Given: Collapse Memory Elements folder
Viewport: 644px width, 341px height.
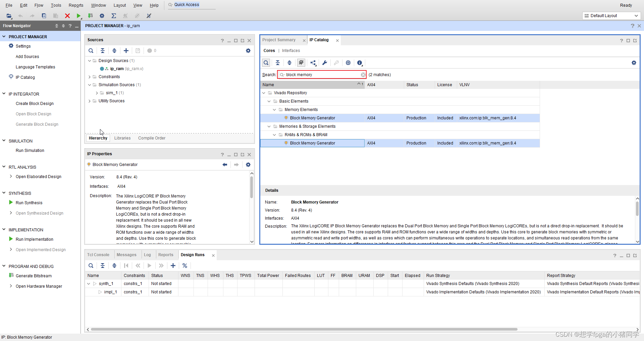Looking at the screenshot, I should (274, 110).
